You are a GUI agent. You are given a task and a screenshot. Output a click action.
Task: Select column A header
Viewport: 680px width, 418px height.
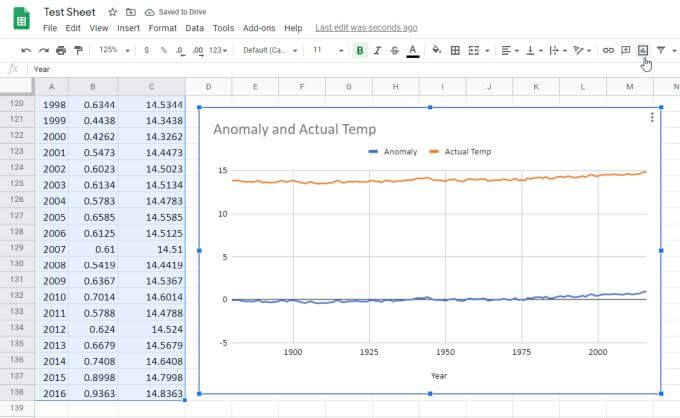[x=52, y=87]
